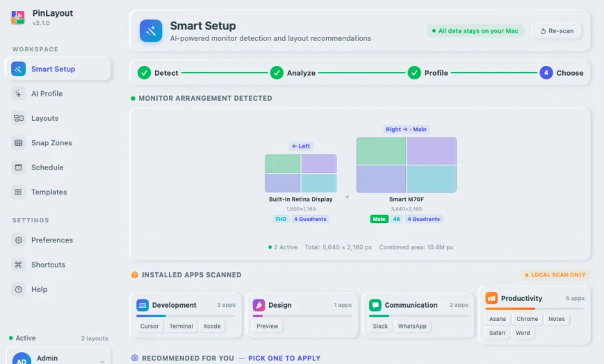Select Built-in Retina Display layout thumbnail
This screenshot has height=364, width=604.
[x=301, y=174]
